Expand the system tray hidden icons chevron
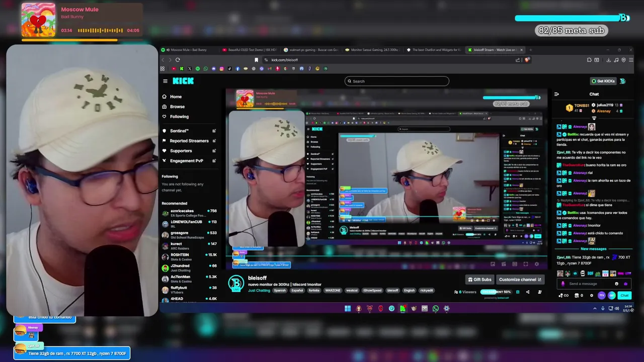 tap(595, 308)
